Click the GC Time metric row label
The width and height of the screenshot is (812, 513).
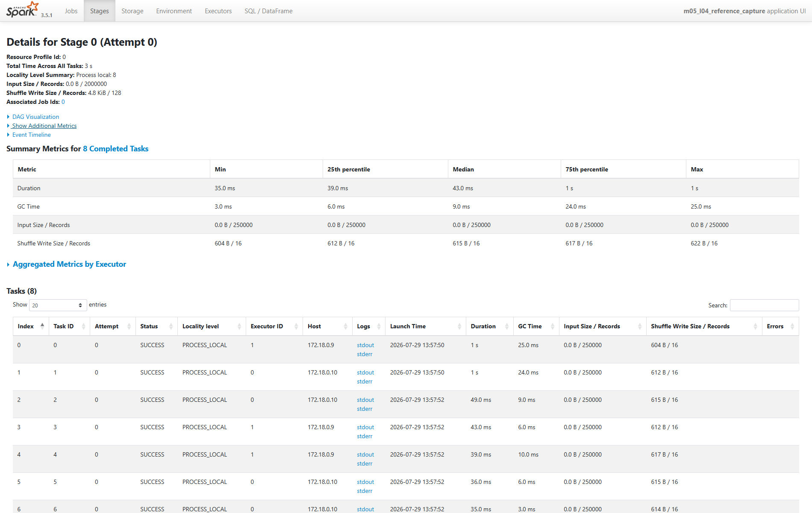28,206
